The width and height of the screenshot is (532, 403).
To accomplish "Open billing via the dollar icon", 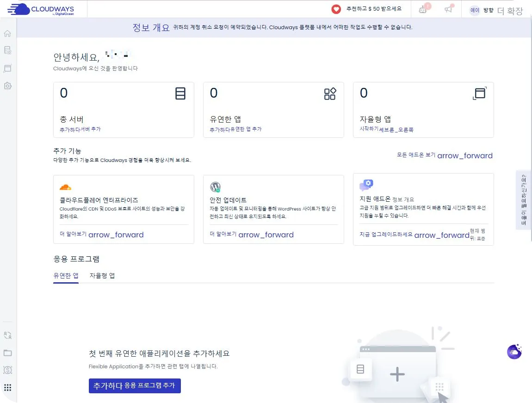I will pyautogui.click(x=7, y=370).
